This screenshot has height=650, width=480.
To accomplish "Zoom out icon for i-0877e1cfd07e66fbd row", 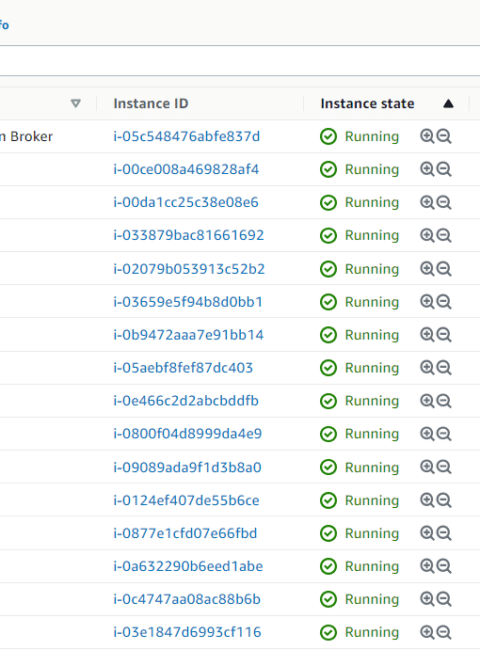I will [444, 533].
